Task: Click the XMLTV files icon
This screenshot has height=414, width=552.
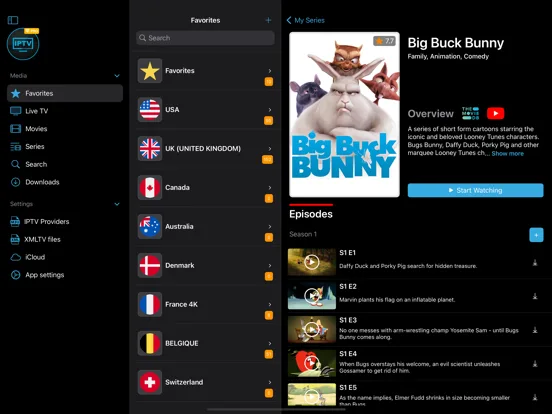Action: point(15,239)
